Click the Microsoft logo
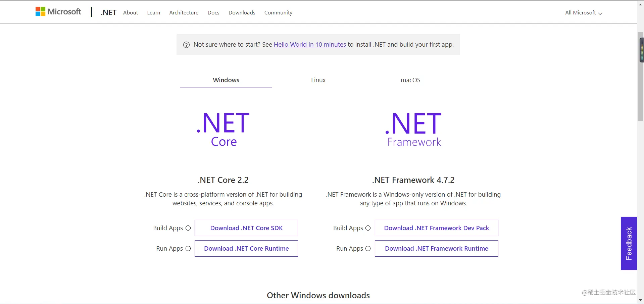644x304 pixels. pyautogui.click(x=58, y=12)
